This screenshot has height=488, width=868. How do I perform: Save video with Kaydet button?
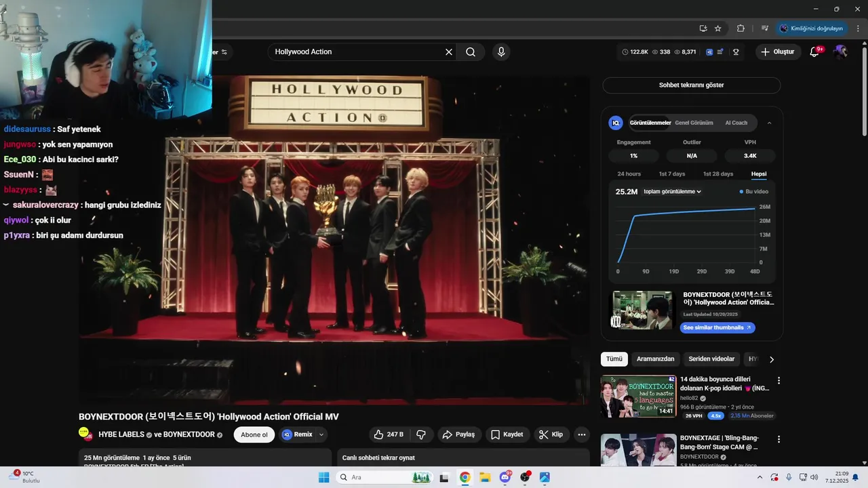[507, 434]
